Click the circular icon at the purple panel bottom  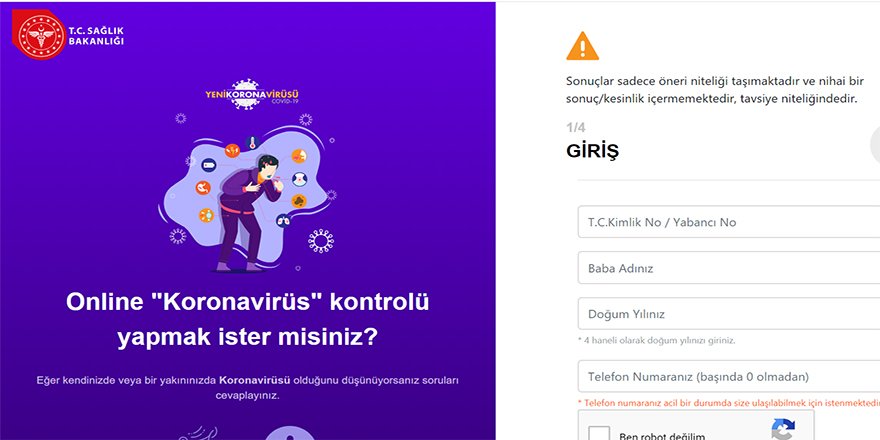pos(290,434)
